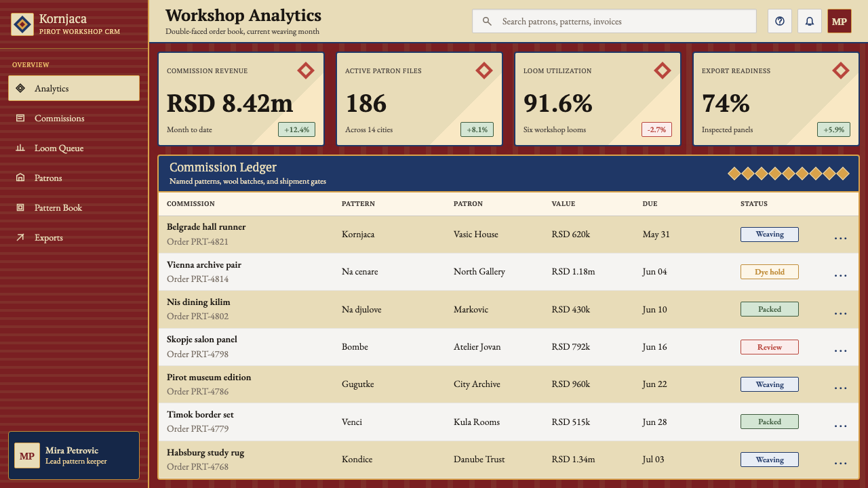Screen dimensions: 868x488
Task: Open Loom Queue from sidebar
Action: [x=74, y=148]
